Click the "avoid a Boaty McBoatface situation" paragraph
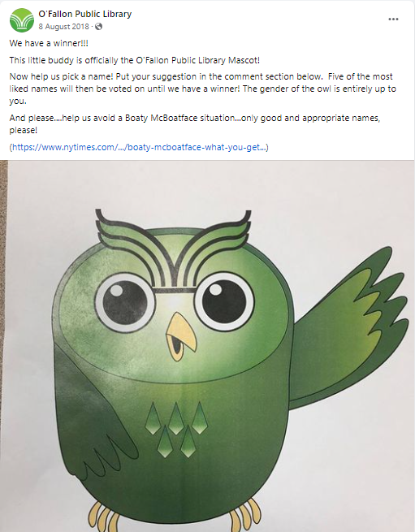The image size is (415, 532). coord(195,123)
